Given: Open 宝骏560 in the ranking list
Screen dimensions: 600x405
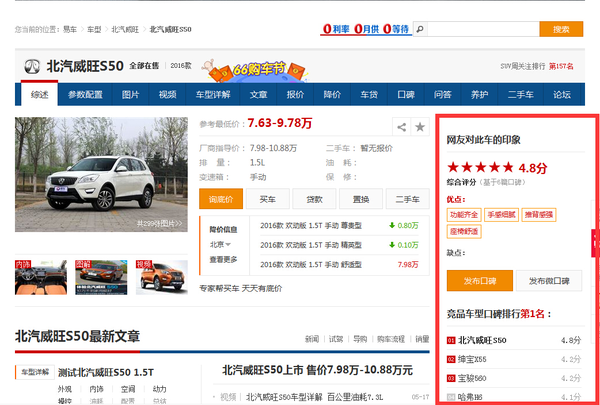Looking at the screenshot, I should (x=472, y=379).
